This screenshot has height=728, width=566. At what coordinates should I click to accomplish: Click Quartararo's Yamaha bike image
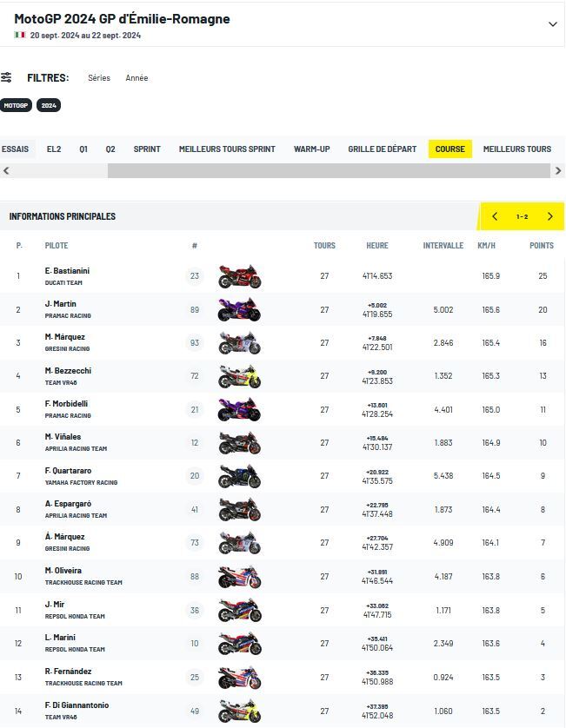[239, 476]
